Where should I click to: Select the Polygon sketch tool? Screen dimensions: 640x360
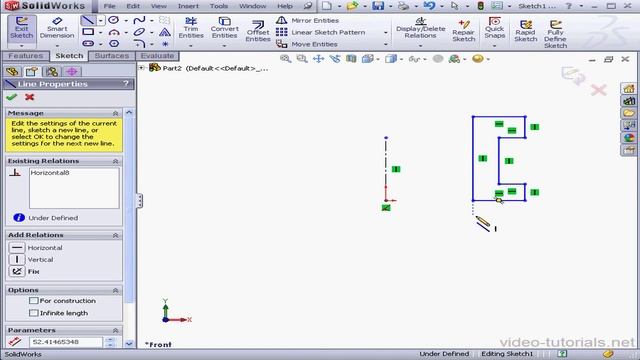(x=114, y=43)
